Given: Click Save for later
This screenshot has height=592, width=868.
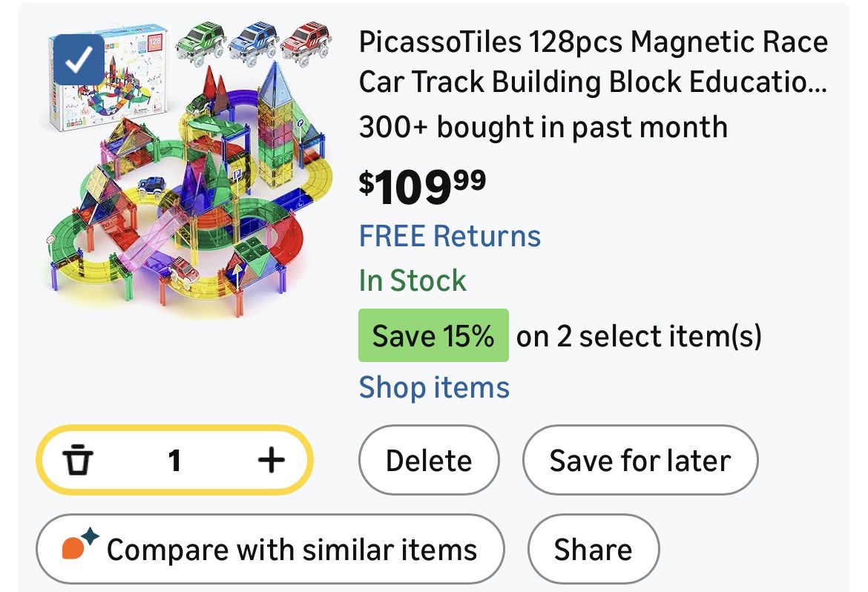Looking at the screenshot, I should pyautogui.click(x=640, y=461).
